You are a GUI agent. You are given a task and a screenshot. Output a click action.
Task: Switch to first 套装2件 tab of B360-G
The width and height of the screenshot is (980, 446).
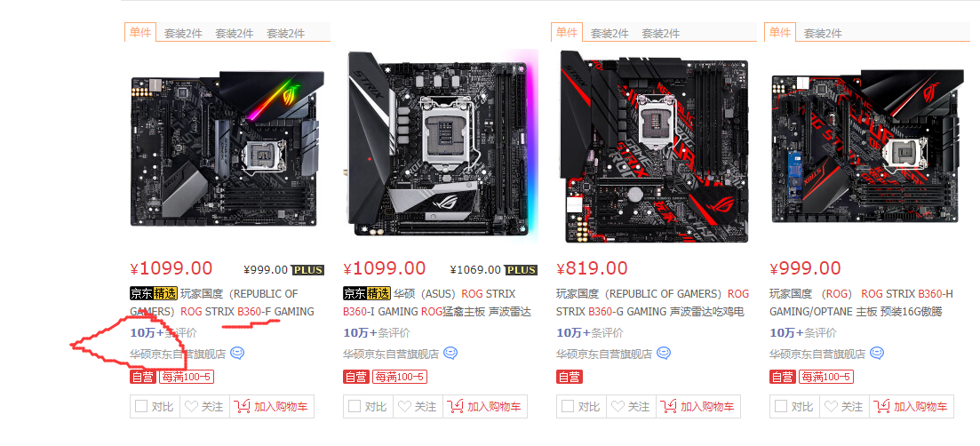click(610, 34)
